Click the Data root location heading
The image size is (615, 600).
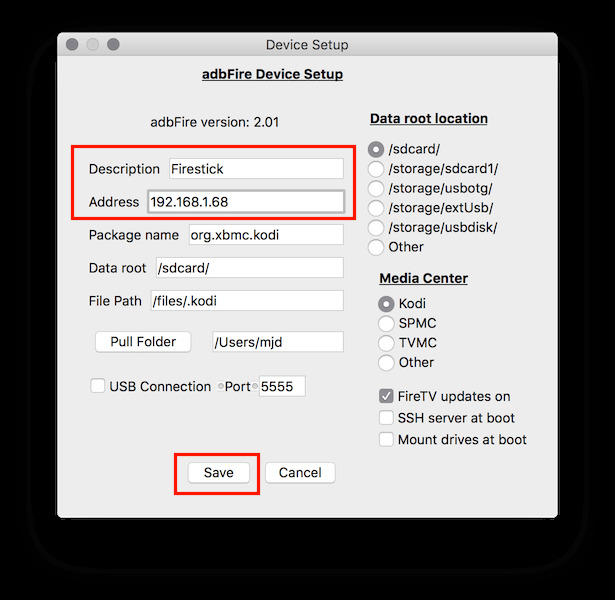coord(429,118)
